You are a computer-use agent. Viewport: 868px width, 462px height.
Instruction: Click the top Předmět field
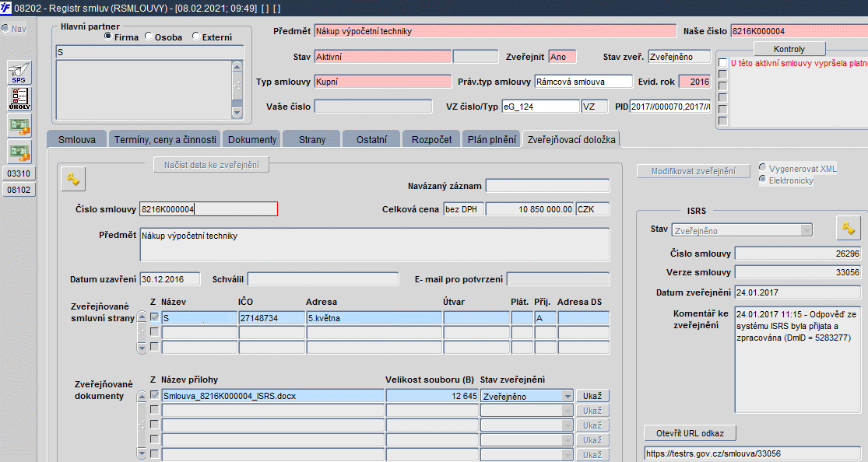495,31
